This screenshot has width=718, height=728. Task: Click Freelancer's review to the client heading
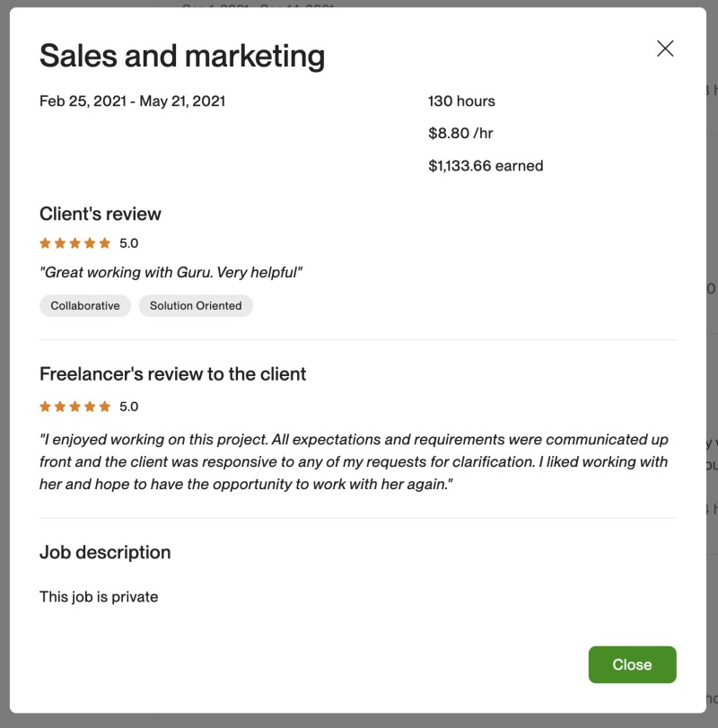[173, 374]
